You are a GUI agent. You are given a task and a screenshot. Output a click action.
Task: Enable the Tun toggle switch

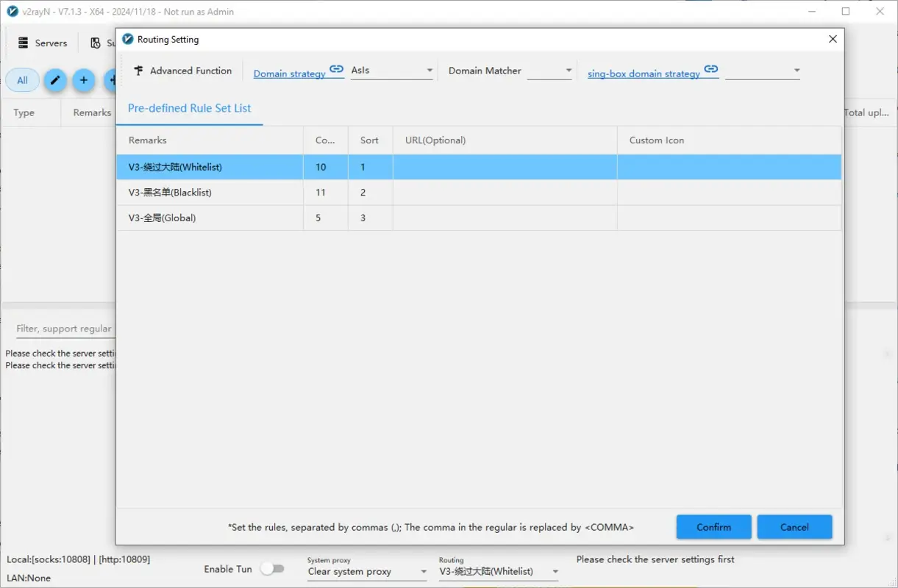point(274,568)
